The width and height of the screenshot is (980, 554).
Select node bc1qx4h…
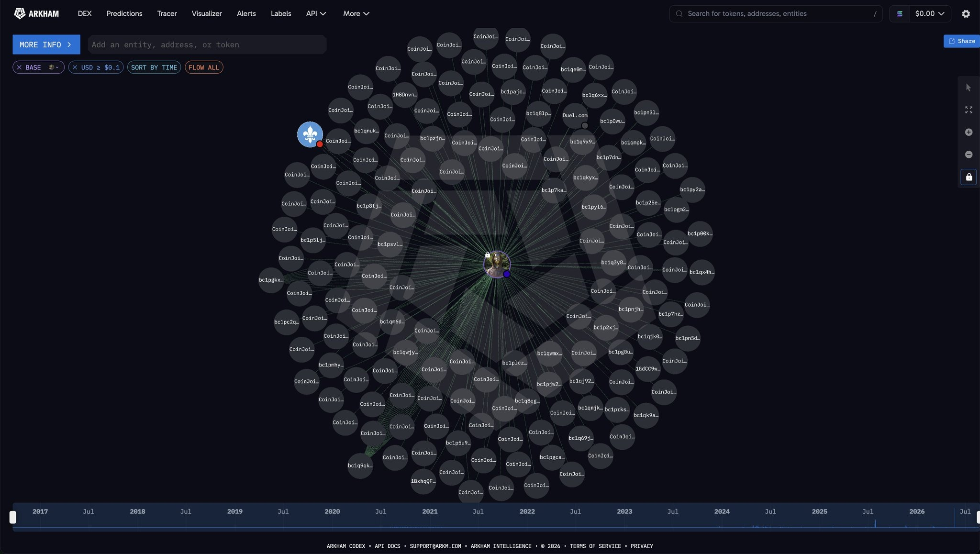pos(702,272)
